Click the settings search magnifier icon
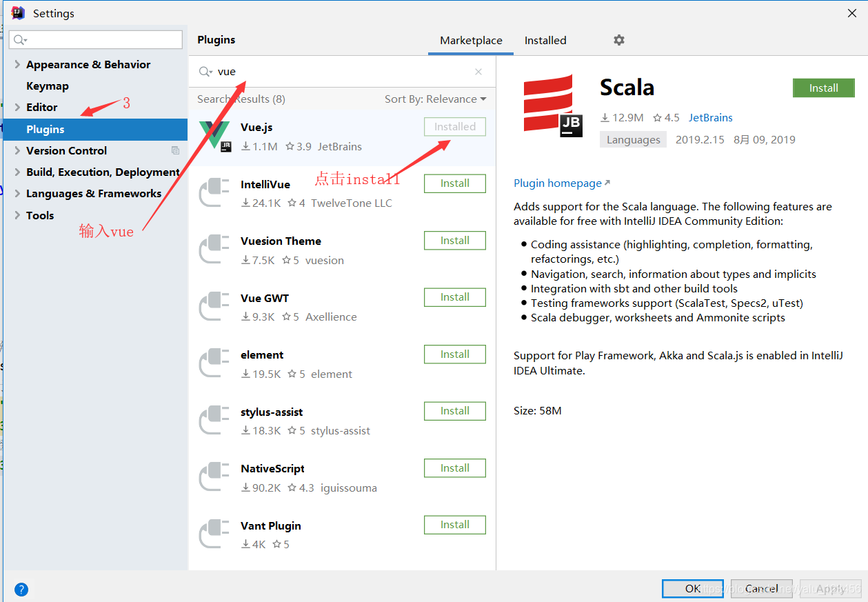 coord(19,40)
